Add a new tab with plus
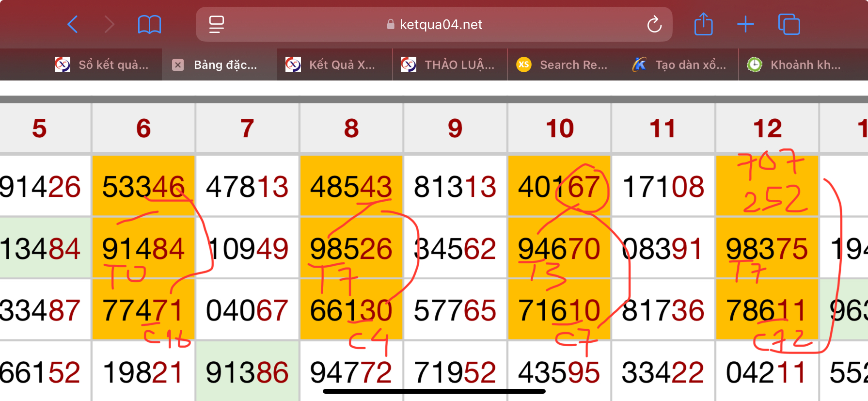868x401 pixels. [x=745, y=24]
